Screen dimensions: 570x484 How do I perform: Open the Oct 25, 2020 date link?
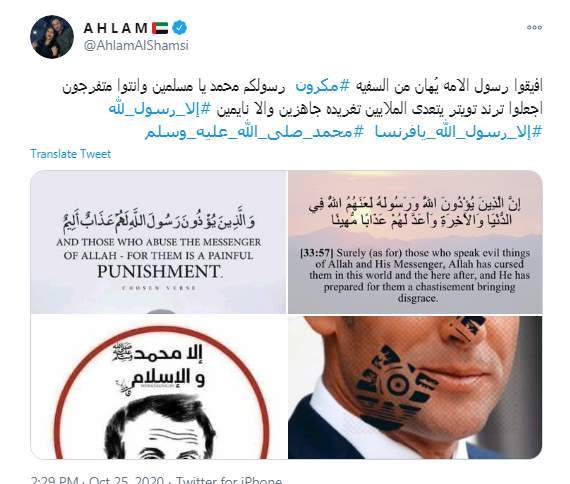tap(126, 480)
